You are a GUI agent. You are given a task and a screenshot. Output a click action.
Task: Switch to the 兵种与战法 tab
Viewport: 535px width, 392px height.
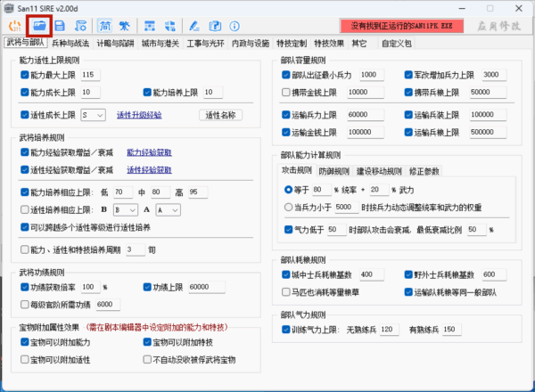click(x=70, y=42)
